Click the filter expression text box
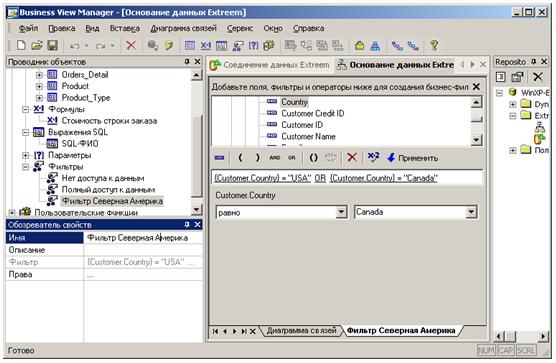Image resolution: width=556 pixels, height=363 pixels. tap(347, 178)
